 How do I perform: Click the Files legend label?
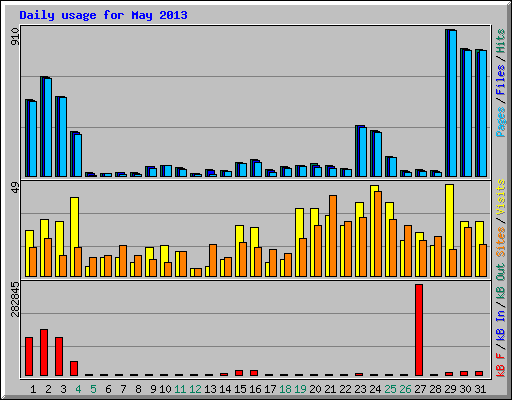pyautogui.click(x=501, y=80)
